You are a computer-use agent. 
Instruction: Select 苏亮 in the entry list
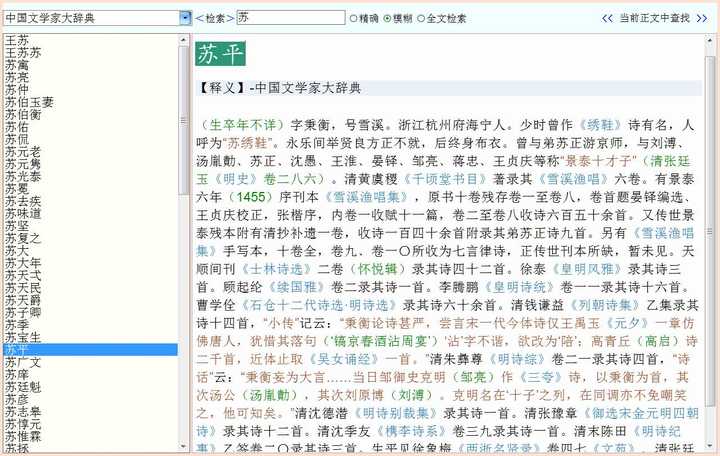17,77
